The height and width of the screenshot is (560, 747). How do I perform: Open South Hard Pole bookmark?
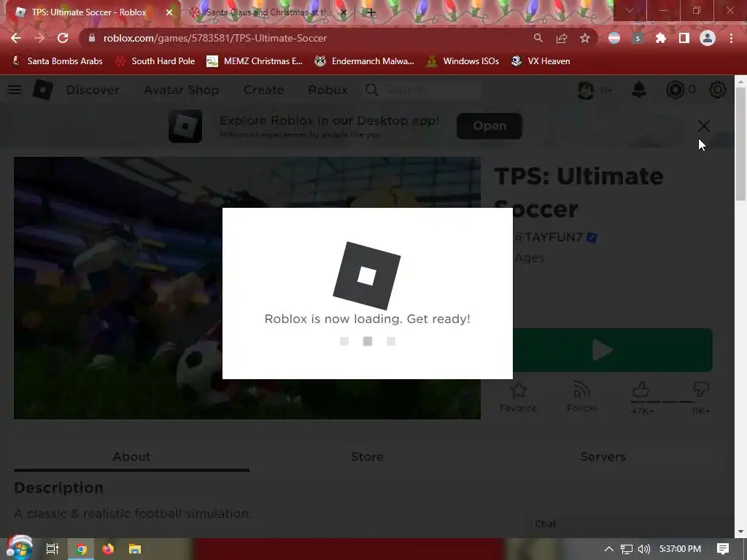point(155,61)
